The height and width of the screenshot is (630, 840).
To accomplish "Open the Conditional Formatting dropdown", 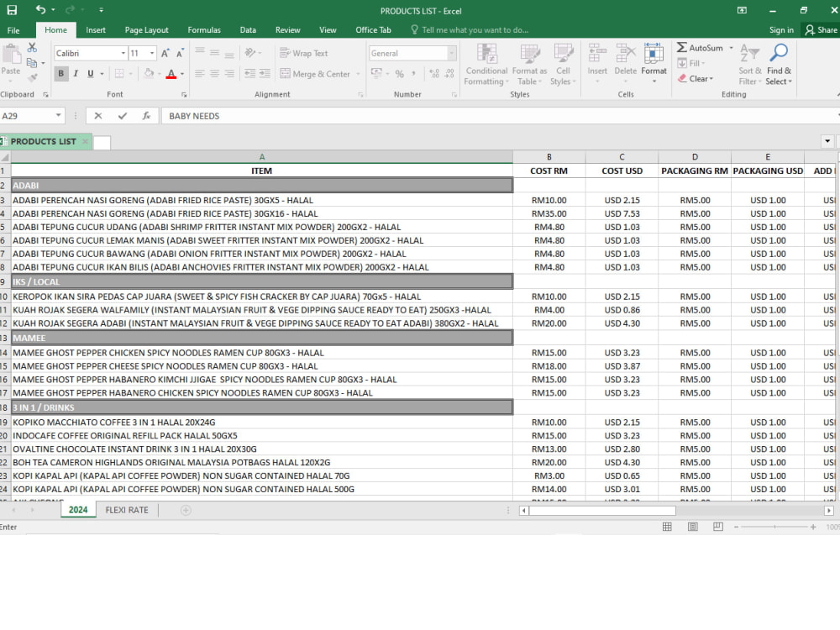I will pyautogui.click(x=486, y=65).
